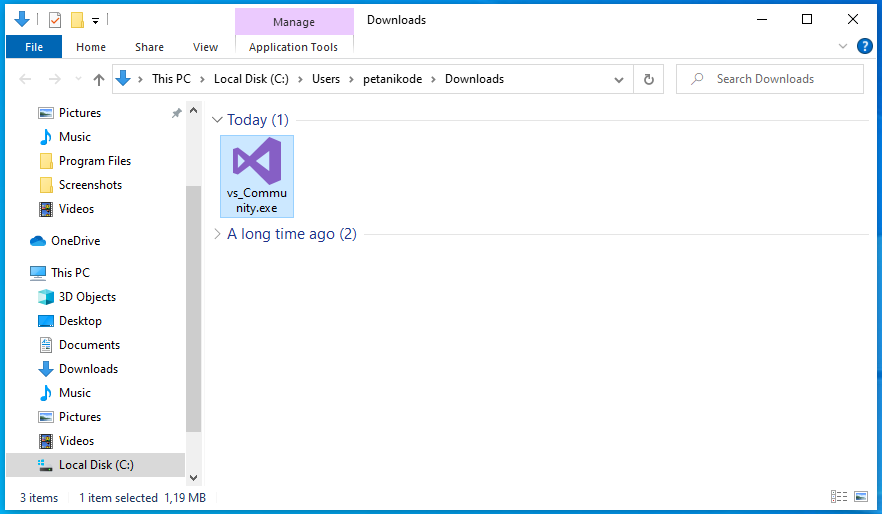Image resolution: width=882 pixels, height=514 pixels.
Task: Switch to the Home ribbon tab
Action: (x=91, y=47)
